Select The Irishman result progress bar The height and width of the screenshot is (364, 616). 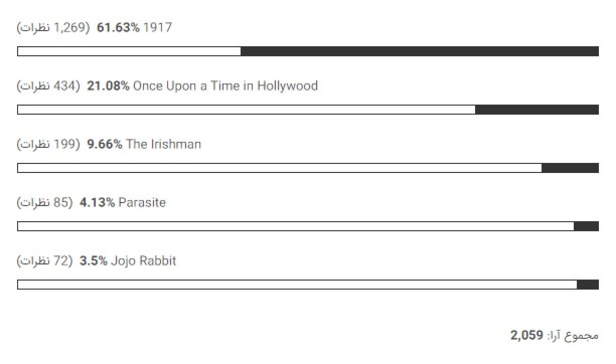(x=308, y=168)
